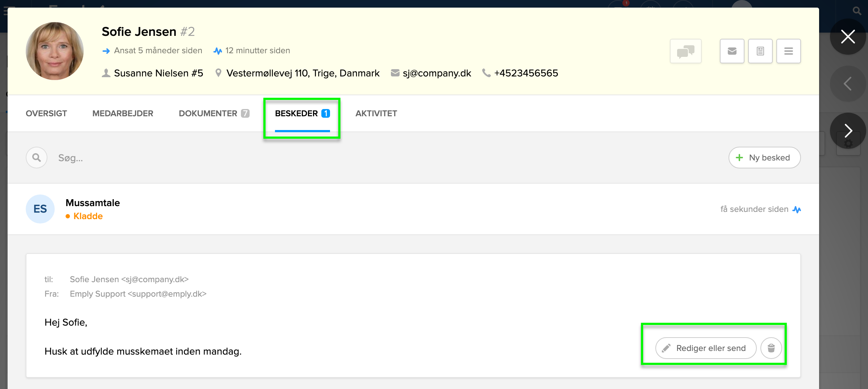Open the Dokumenter tab
868x389 pixels.
[x=214, y=113]
